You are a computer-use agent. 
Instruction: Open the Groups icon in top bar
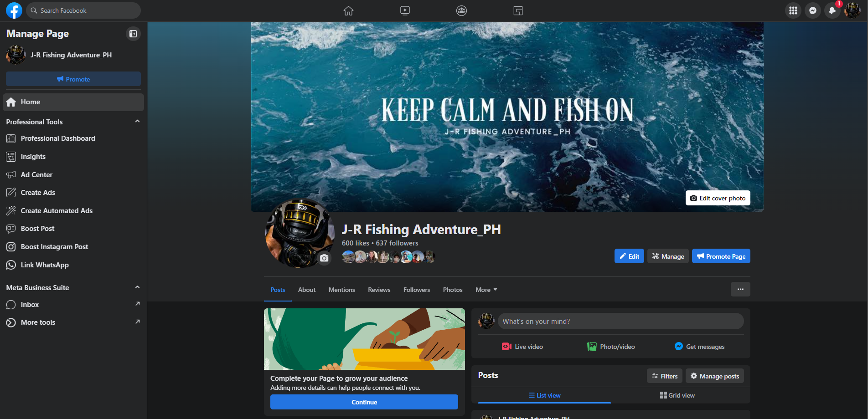click(x=461, y=10)
